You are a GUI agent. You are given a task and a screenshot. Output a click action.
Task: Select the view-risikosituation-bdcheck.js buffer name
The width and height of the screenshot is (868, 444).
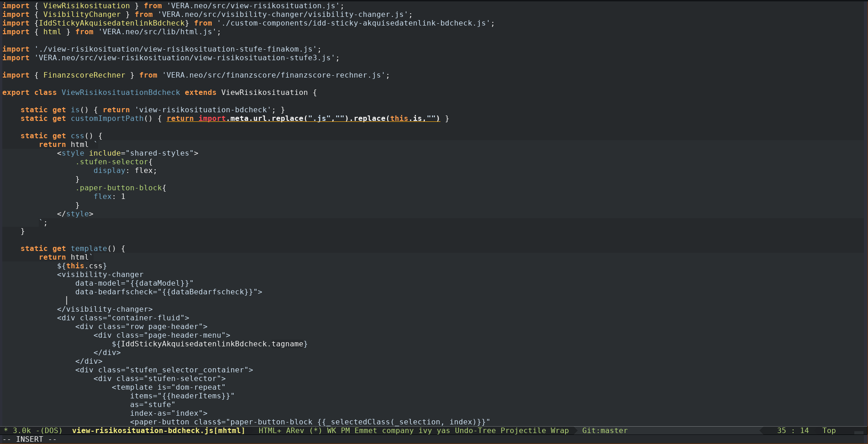click(142, 430)
